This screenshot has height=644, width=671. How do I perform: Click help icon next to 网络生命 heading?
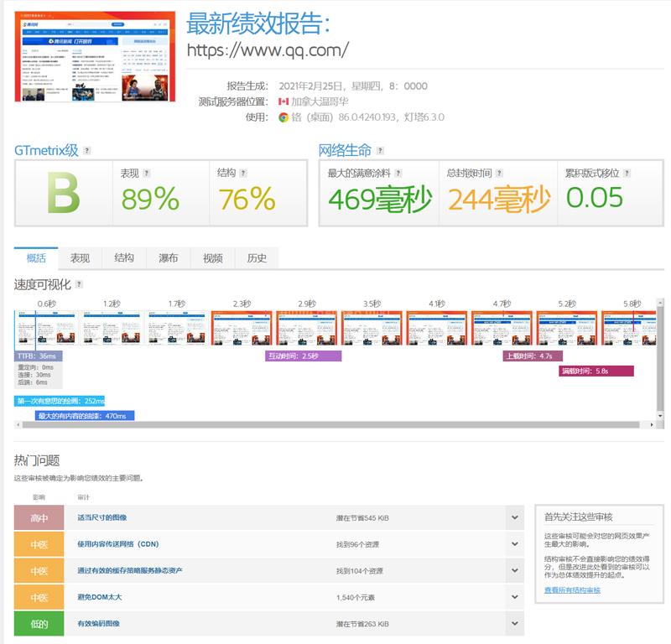(x=381, y=151)
